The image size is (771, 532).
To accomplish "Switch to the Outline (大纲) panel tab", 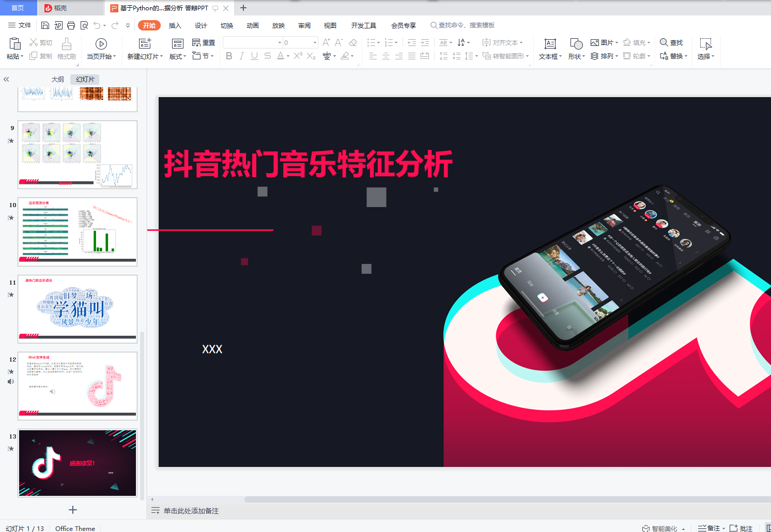I will pyautogui.click(x=58, y=79).
